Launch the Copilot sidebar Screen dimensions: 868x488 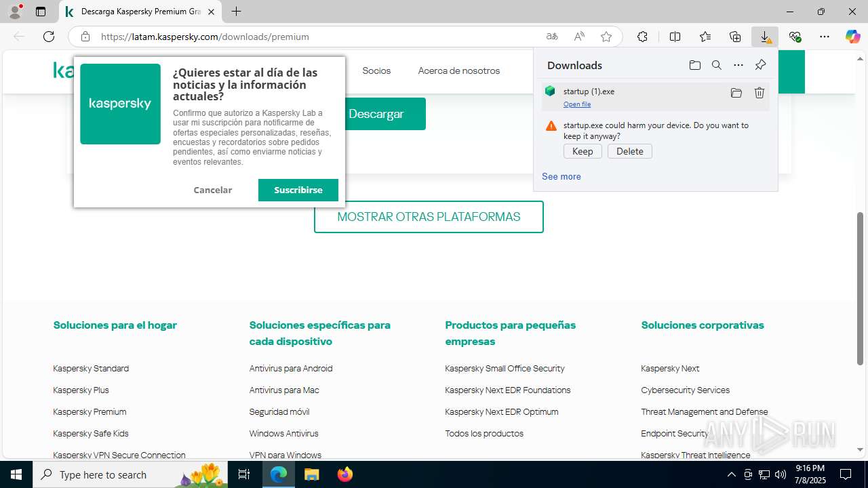pos(852,37)
